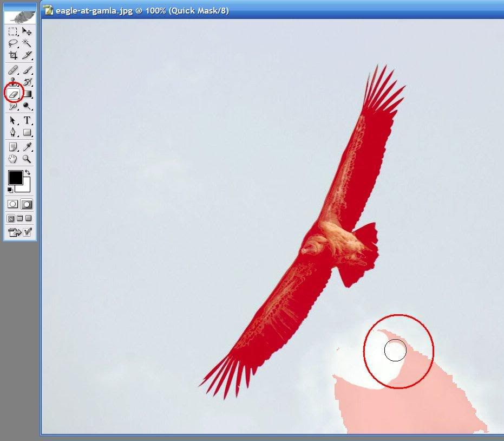The width and height of the screenshot is (504, 441).
Task: Select the Eyedropper tool
Action: pos(27,147)
